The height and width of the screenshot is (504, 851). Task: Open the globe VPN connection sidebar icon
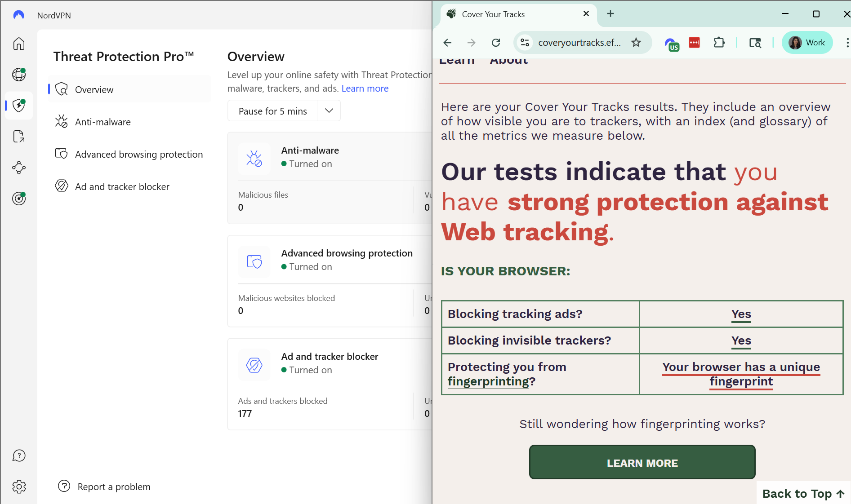[x=19, y=74]
